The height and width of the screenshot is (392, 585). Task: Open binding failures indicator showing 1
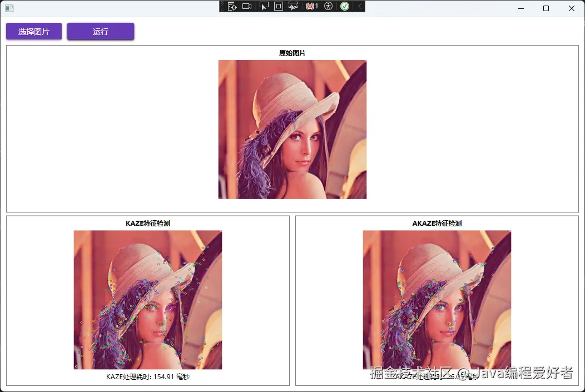pyautogui.click(x=312, y=6)
